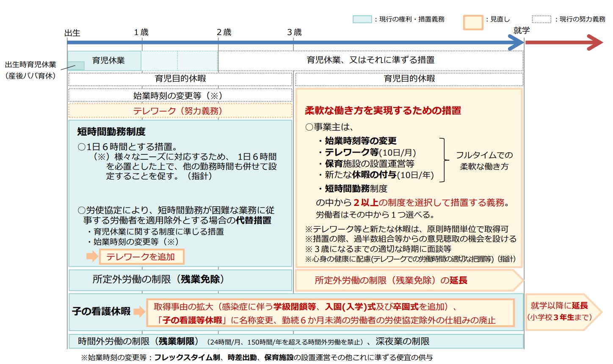Viewport: 613px width, 364px height.
Task: Click bullet 新たな休暇の付与(10日/年)
Action: (x=376, y=175)
